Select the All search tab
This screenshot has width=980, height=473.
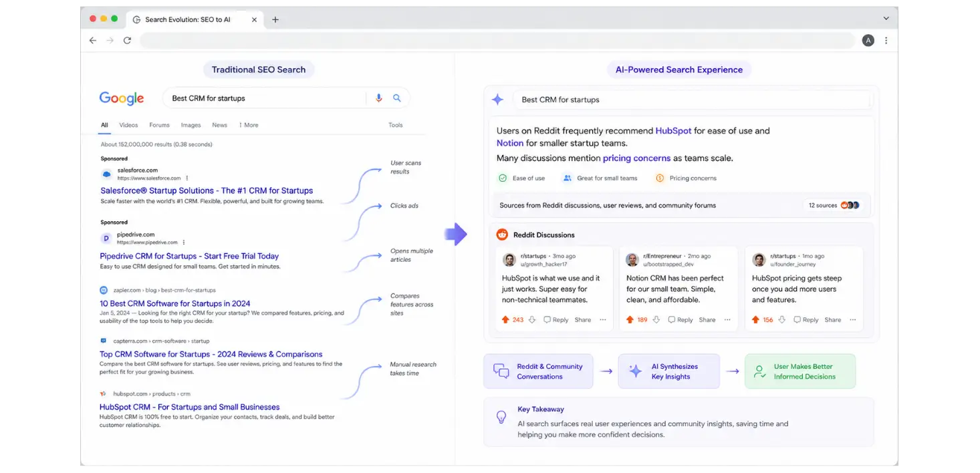pos(104,125)
